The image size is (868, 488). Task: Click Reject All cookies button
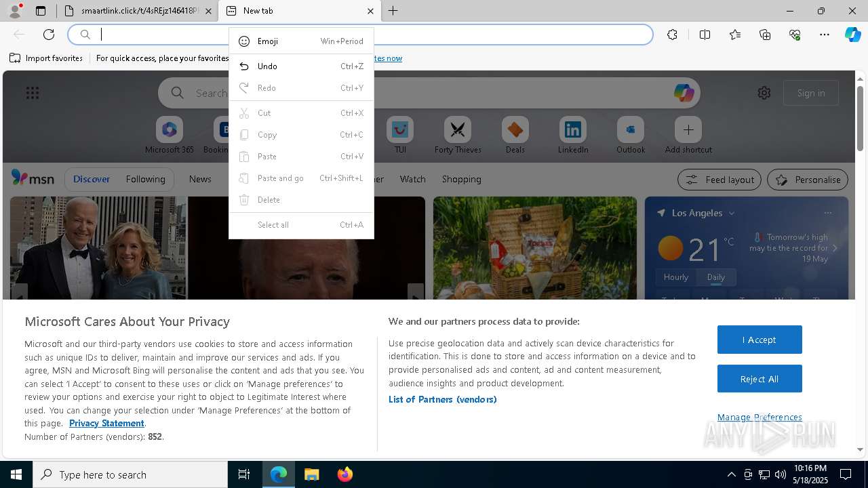point(759,379)
